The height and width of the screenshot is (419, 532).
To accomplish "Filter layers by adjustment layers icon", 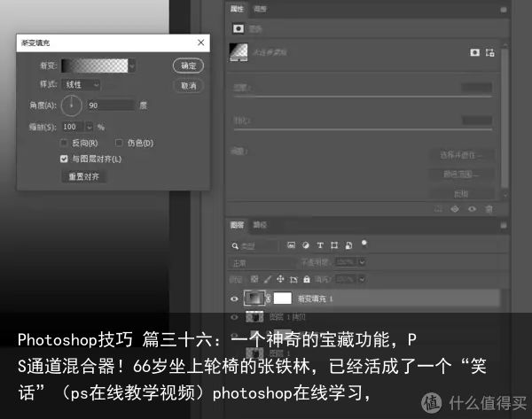I will click(305, 245).
